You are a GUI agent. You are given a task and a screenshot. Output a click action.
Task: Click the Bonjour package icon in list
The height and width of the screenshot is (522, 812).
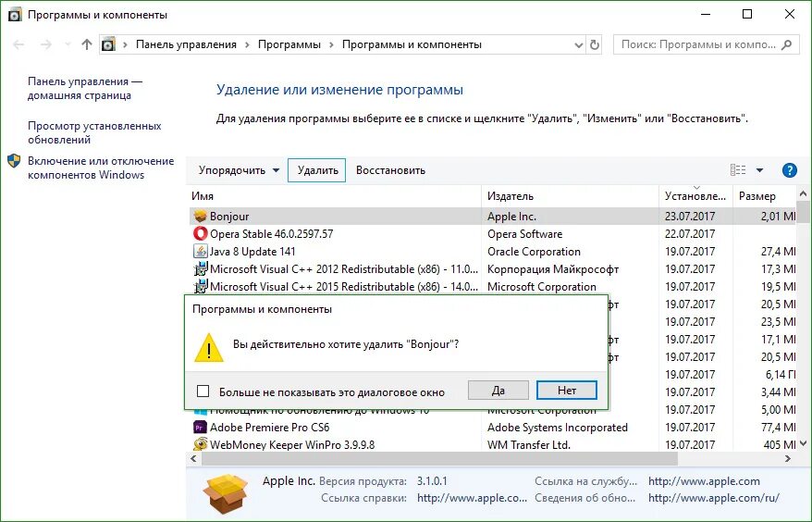(x=201, y=217)
